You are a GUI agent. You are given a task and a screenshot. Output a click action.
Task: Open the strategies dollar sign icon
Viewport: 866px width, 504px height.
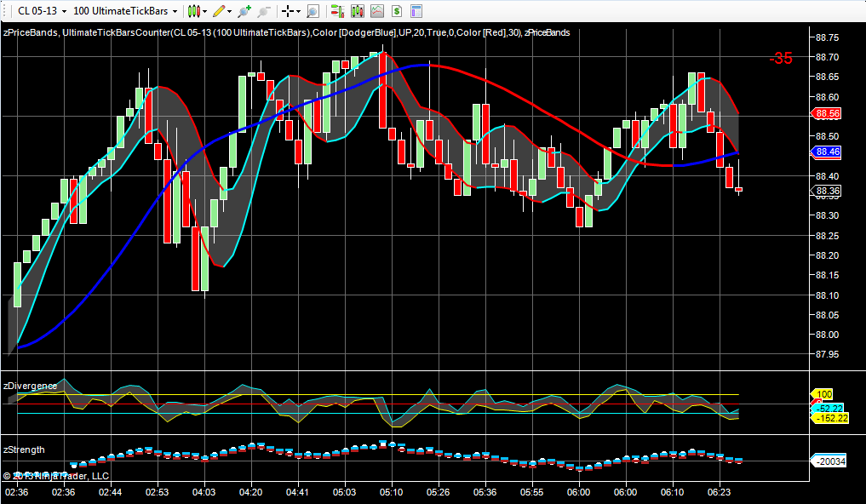click(x=397, y=11)
